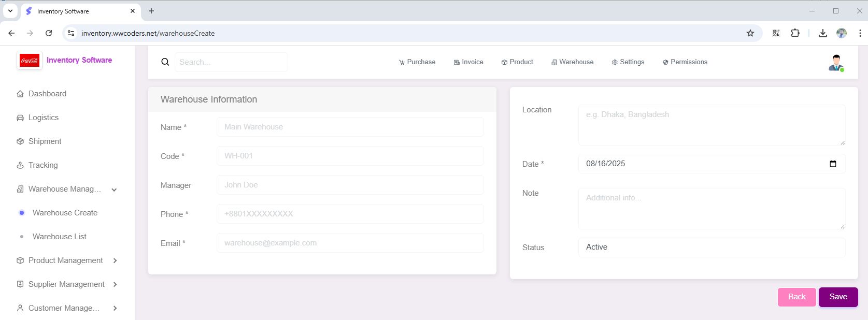Go to Warehouse List
868x320 pixels.
[x=60, y=237]
